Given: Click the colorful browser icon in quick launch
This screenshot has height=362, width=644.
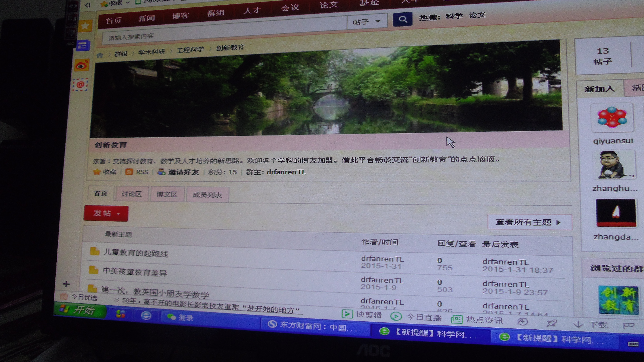Looking at the screenshot, I should click(121, 314).
